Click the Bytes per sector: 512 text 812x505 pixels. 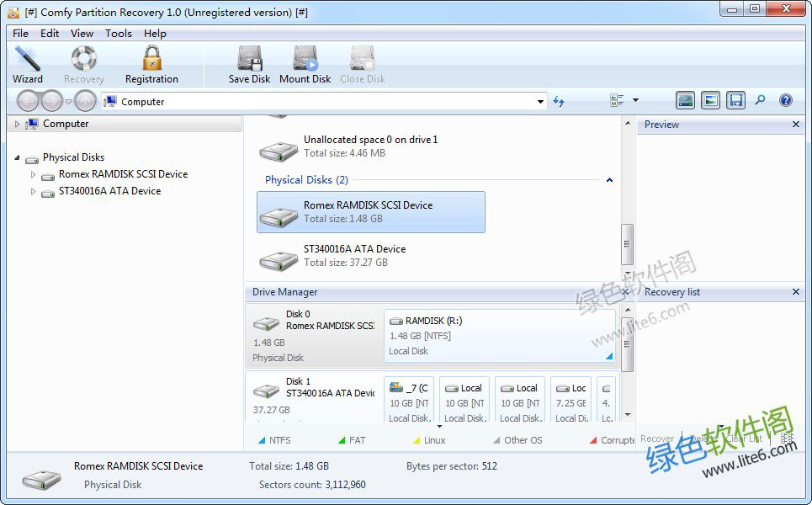(452, 466)
